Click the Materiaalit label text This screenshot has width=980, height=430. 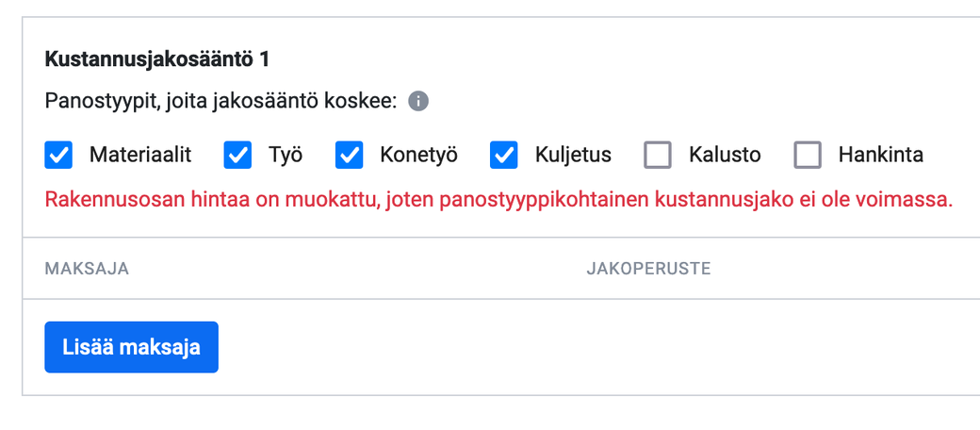click(x=140, y=155)
